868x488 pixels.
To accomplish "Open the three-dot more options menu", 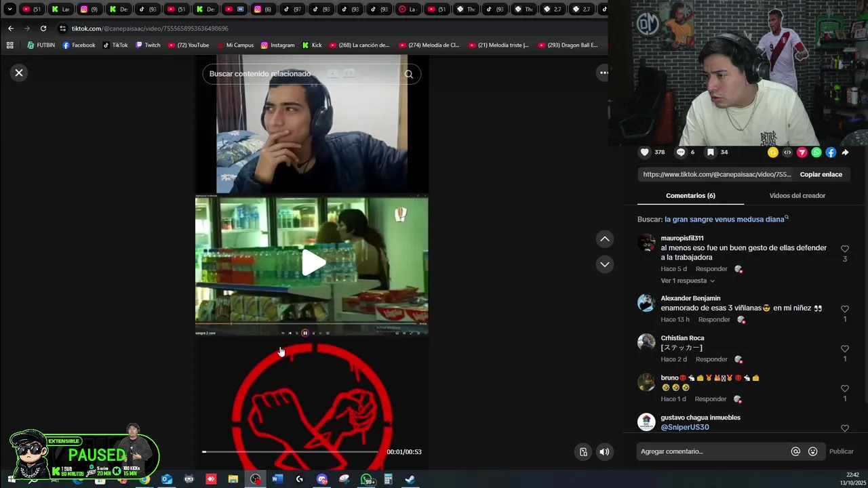I will click(x=604, y=73).
